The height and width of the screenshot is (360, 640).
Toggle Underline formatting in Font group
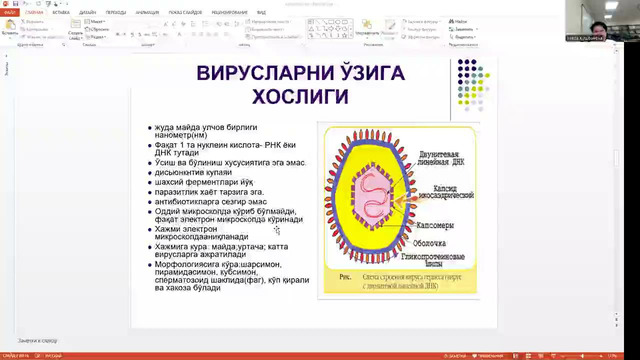point(132,35)
